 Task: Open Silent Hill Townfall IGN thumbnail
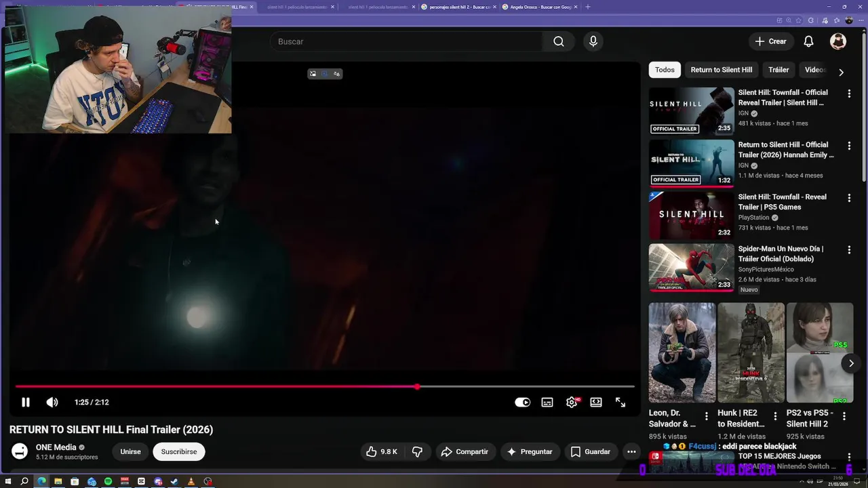[x=692, y=110]
